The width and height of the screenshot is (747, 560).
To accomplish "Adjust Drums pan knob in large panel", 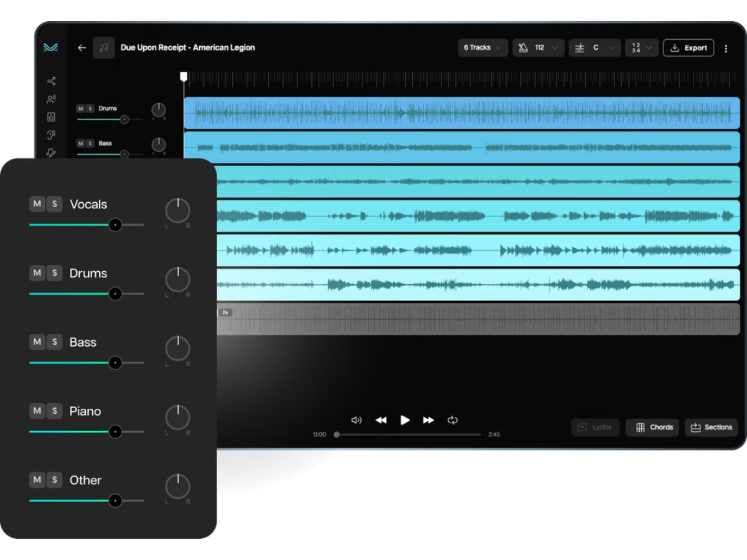I will [x=178, y=280].
